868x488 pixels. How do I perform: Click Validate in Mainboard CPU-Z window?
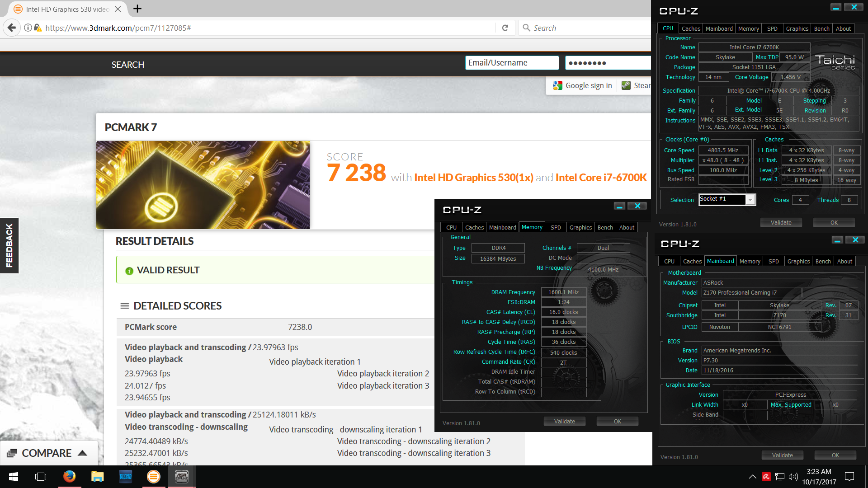[783, 455]
